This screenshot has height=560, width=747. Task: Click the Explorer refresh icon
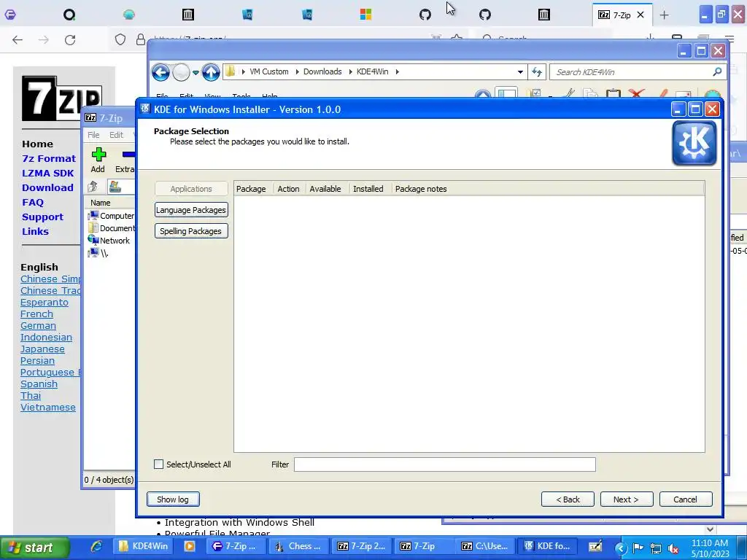pos(537,72)
